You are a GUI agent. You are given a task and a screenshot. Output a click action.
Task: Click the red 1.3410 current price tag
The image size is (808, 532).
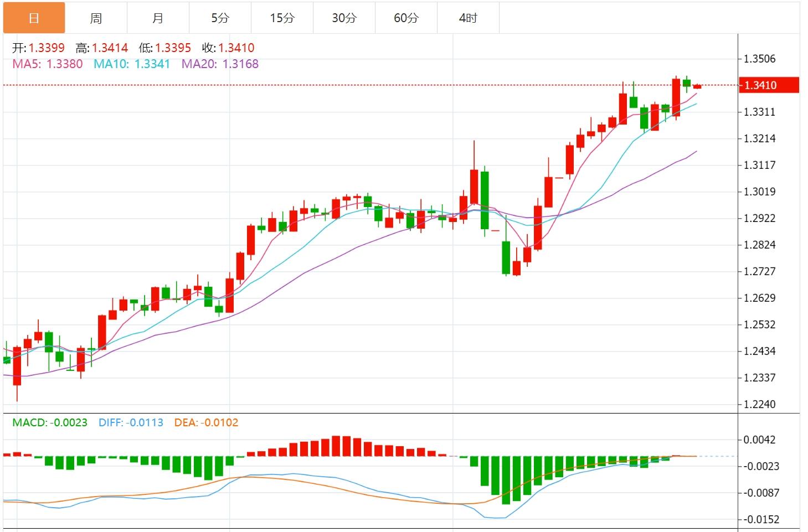coord(769,85)
